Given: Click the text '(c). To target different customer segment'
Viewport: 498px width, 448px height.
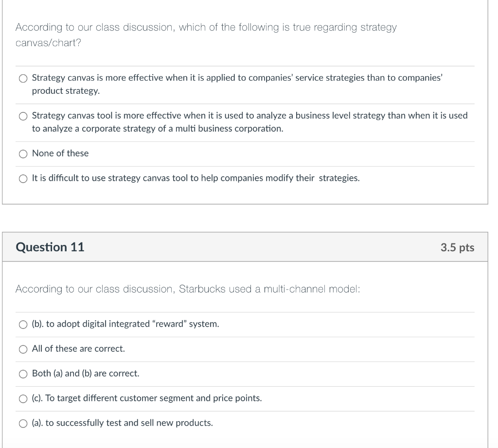Looking at the screenshot, I should tap(147, 398).
